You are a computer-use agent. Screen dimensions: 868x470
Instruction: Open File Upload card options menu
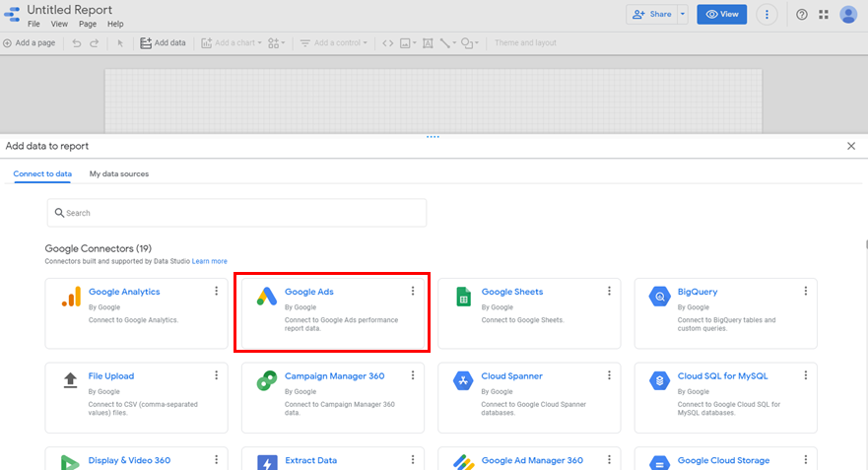(x=217, y=375)
